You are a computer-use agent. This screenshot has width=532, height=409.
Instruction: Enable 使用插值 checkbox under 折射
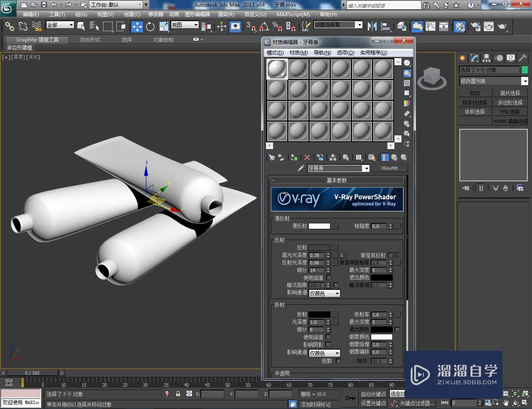(328, 337)
